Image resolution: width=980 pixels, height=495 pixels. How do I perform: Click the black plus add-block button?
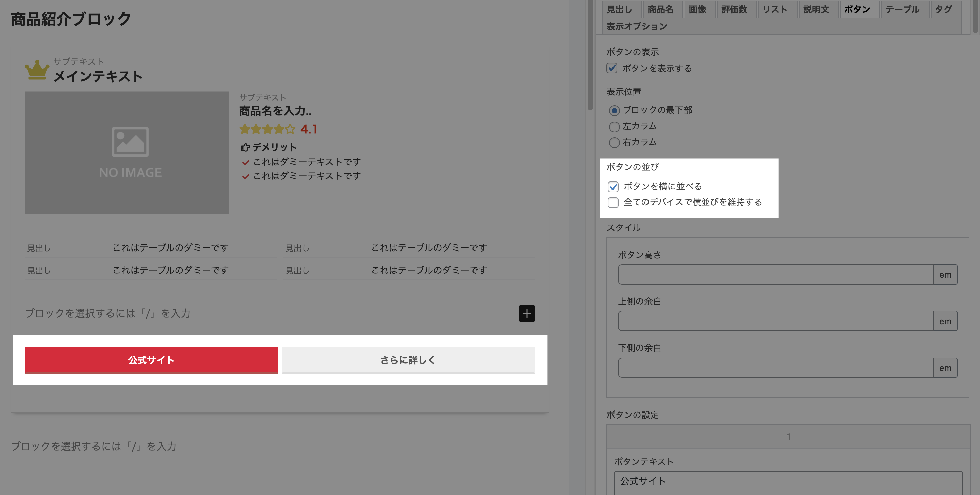pos(527,313)
